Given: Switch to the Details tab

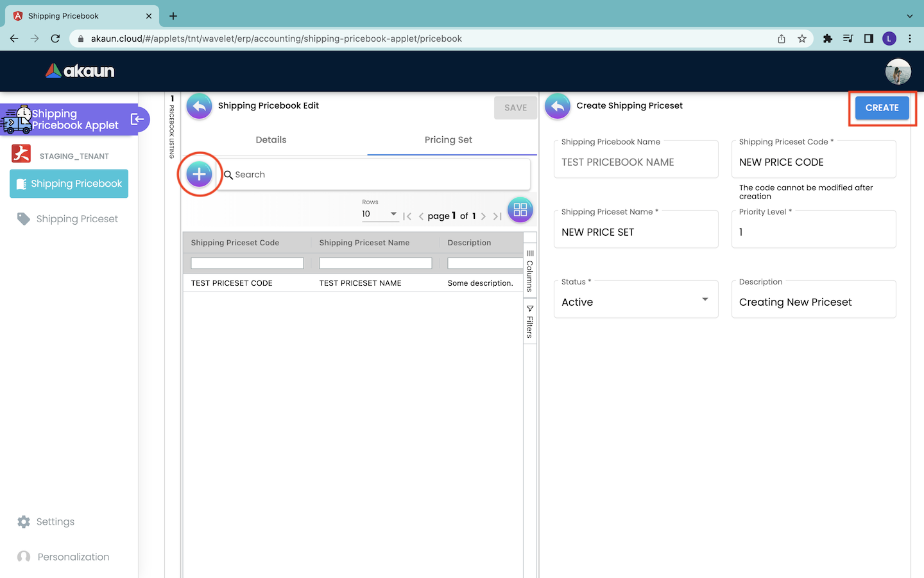Looking at the screenshot, I should coord(271,140).
